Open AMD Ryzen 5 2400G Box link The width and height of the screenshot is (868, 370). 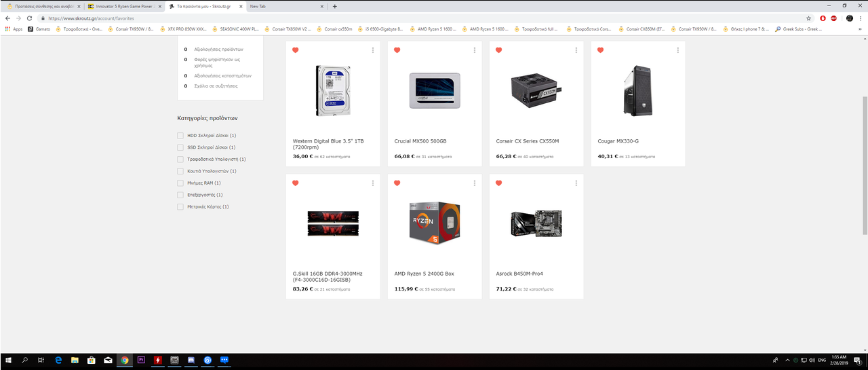(x=424, y=274)
